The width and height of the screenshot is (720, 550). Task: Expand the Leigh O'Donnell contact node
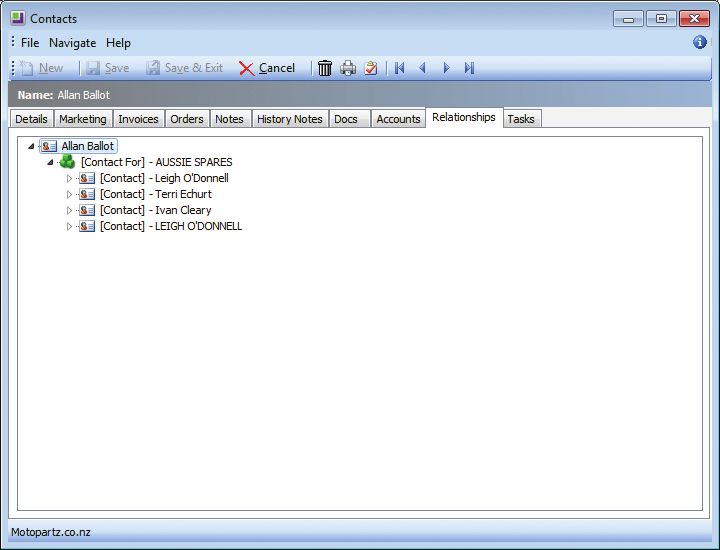pyautogui.click(x=69, y=178)
